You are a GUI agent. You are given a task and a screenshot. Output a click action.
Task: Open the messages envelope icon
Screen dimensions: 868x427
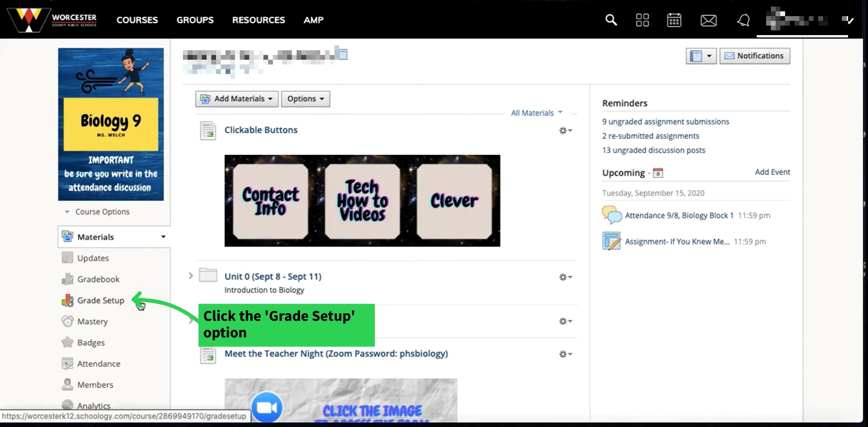(708, 20)
